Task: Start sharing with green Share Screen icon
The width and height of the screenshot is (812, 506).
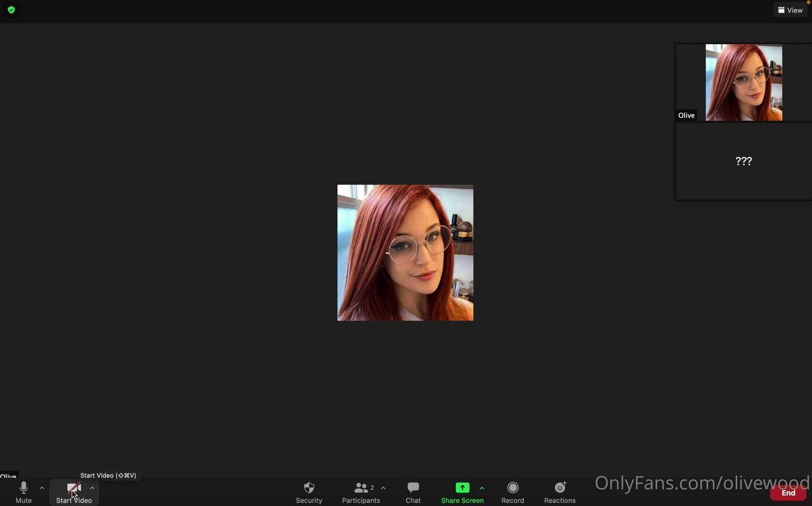Action: (x=462, y=488)
